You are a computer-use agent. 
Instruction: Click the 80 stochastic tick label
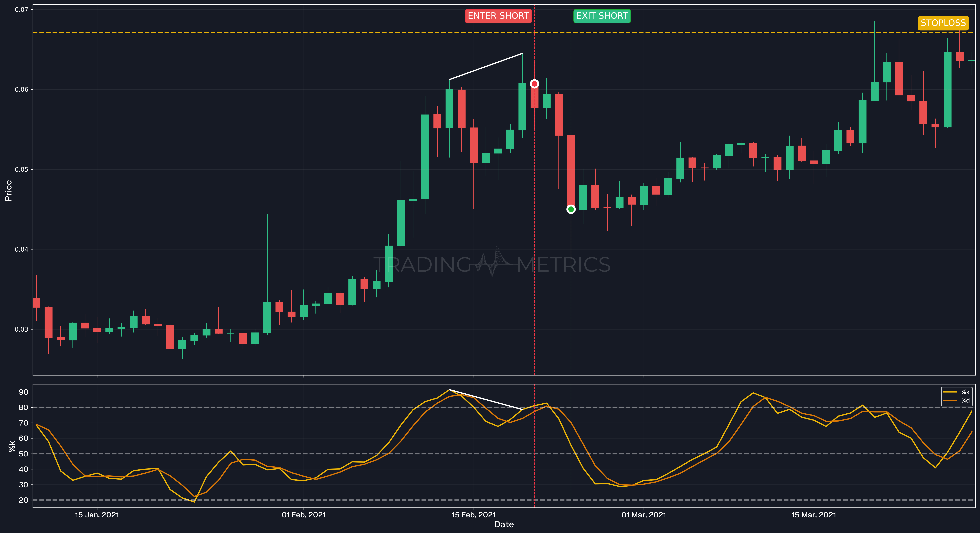pyautogui.click(x=24, y=407)
